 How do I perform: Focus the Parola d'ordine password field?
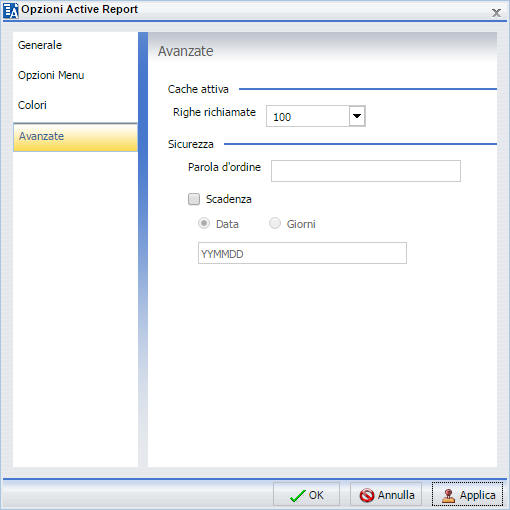pyautogui.click(x=366, y=171)
